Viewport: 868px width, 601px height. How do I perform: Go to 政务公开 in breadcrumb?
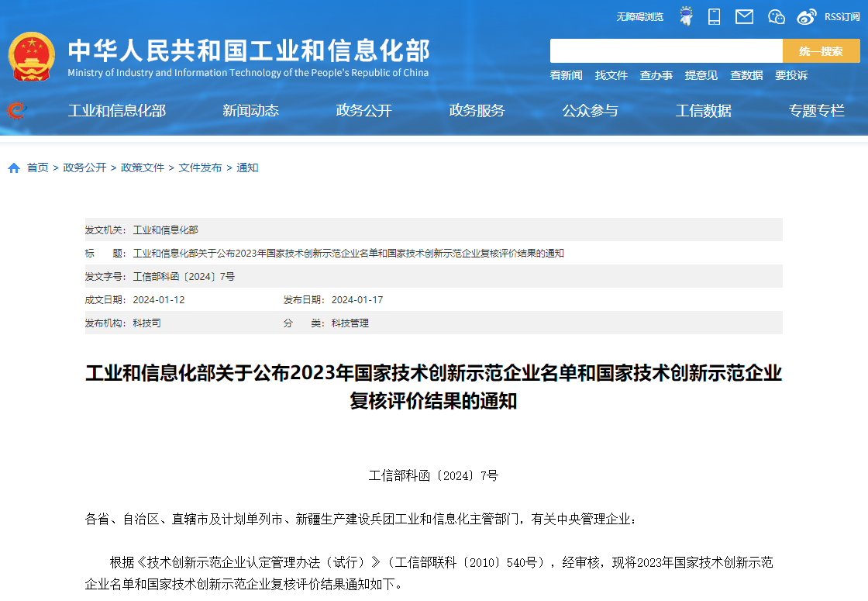tap(84, 168)
